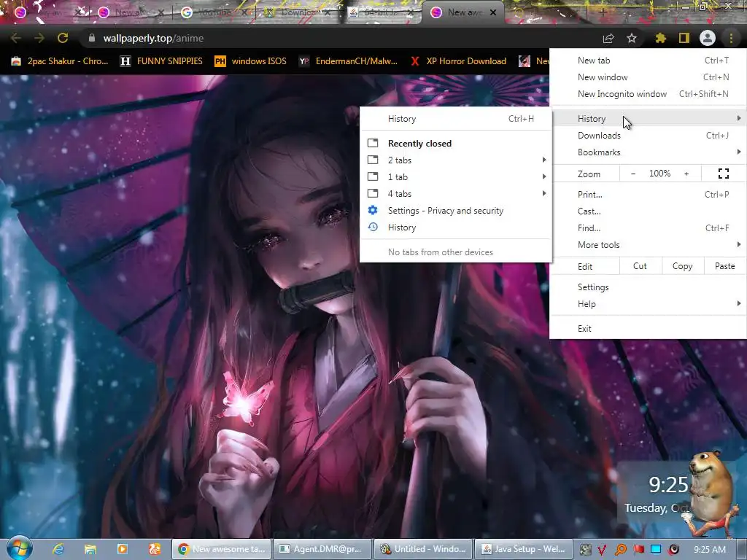The width and height of the screenshot is (747, 560).
Task: Reopen recently closed History tab with clock icon
Action: point(456,227)
